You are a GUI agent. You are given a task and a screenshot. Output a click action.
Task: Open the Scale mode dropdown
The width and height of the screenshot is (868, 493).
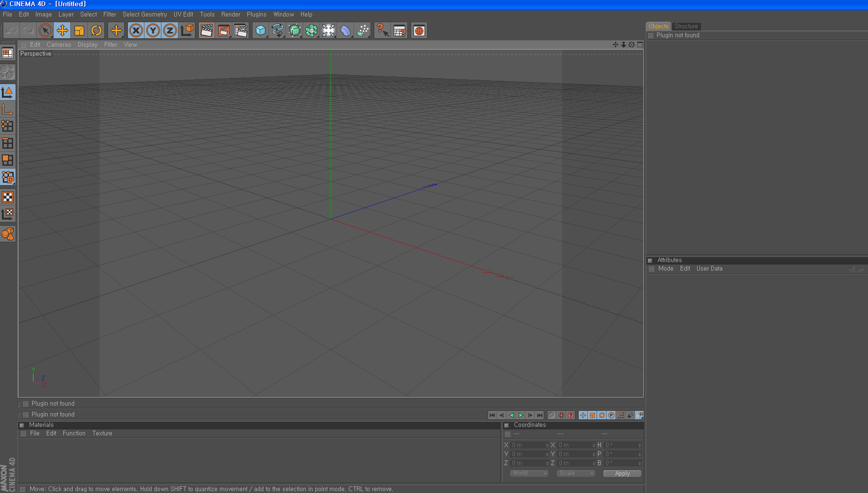coord(576,473)
